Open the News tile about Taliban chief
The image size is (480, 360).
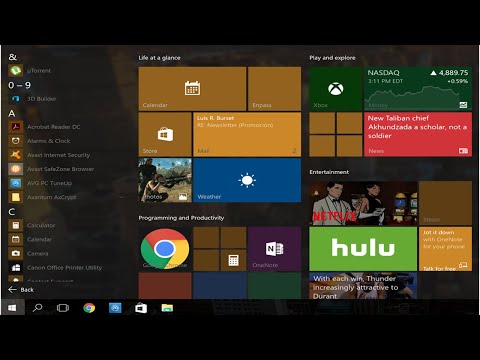click(x=418, y=134)
